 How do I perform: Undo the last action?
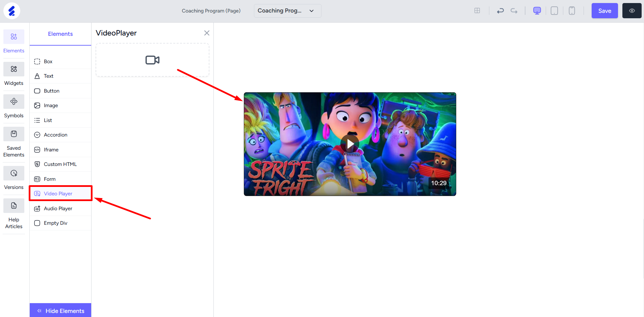[x=500, y=11]
